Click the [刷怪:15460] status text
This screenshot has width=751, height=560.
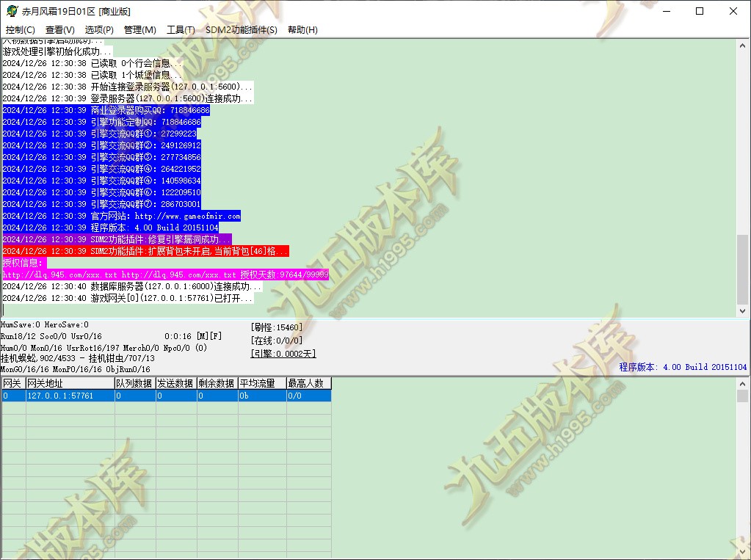pos(276,327)
